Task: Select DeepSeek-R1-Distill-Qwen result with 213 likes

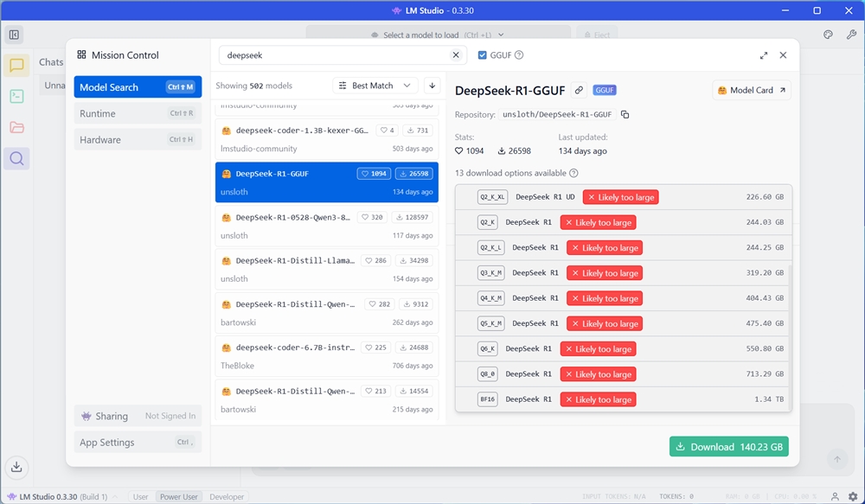Action: point(327,399)
